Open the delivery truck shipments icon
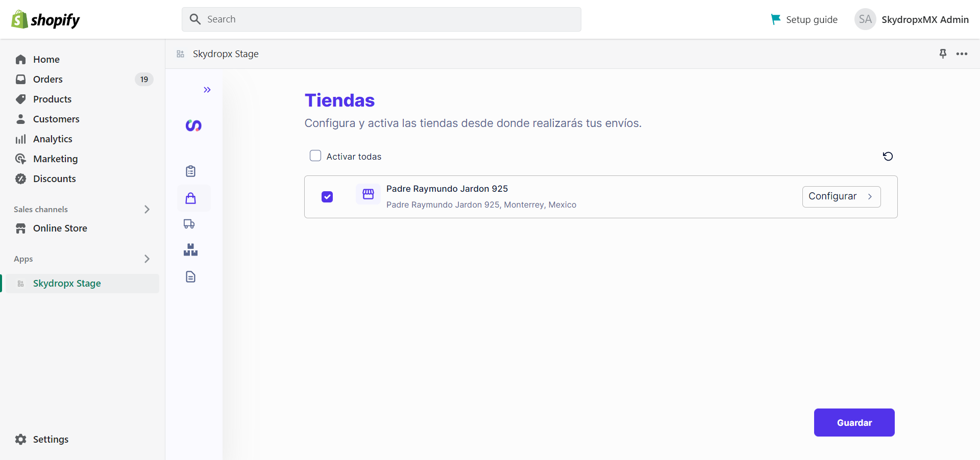This screenshot has height=460, width=980. coord(189,224)
